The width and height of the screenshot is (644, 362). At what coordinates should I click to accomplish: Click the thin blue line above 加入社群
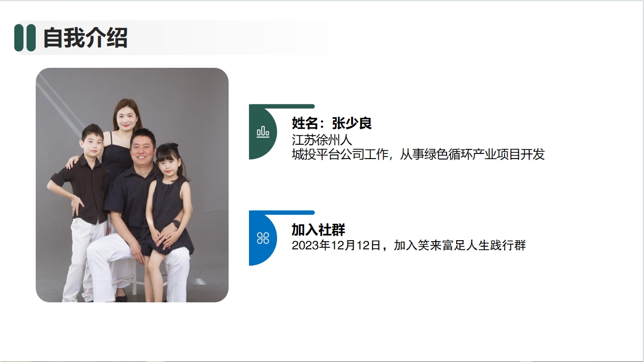[282, 213]
